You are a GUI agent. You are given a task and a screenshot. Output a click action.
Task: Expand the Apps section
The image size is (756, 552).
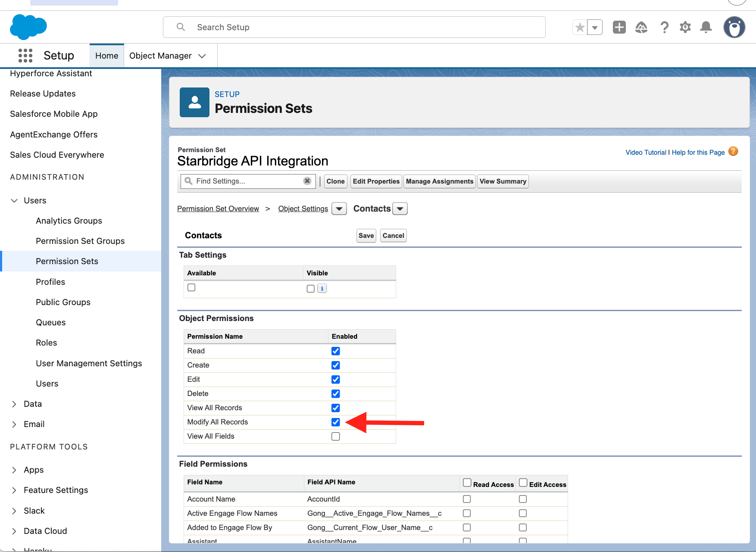tap(14, 470)
